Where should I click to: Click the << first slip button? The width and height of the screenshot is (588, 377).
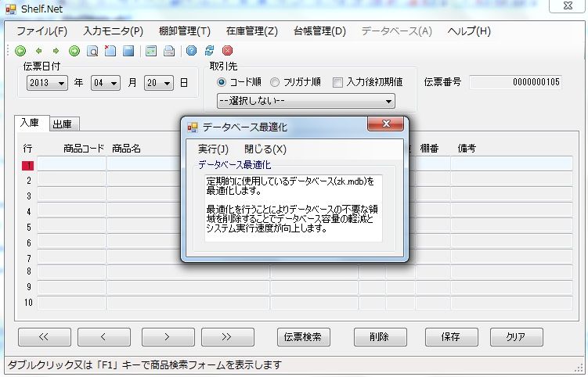(x=45, y=337)
